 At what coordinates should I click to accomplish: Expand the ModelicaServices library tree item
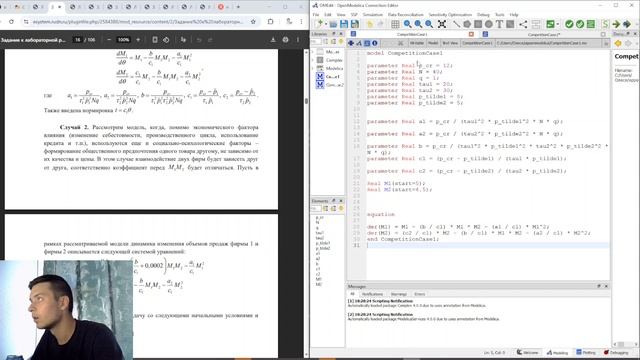point(313,52)
